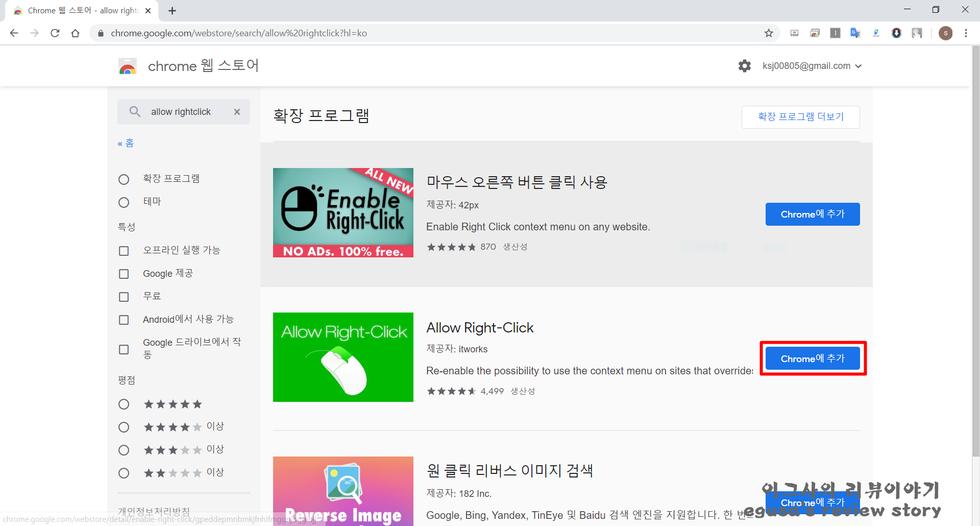Click the download extension icon in toolbar
The width and height of the screenshot is (980, 526).
click(896, 33)
